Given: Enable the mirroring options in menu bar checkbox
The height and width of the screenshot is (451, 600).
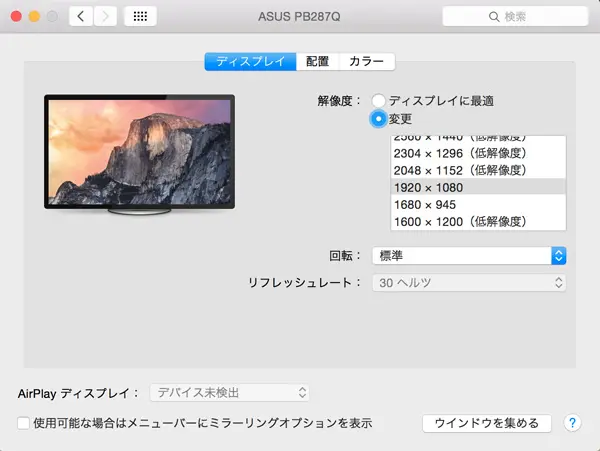Looking at the screenshot, I should (23, 423).
